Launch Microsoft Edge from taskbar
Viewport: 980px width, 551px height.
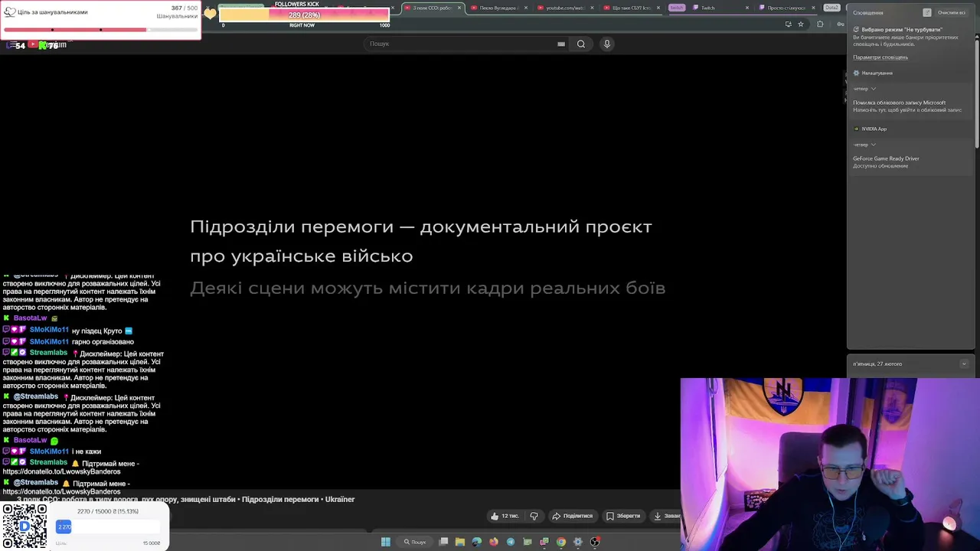coord(477,542)
